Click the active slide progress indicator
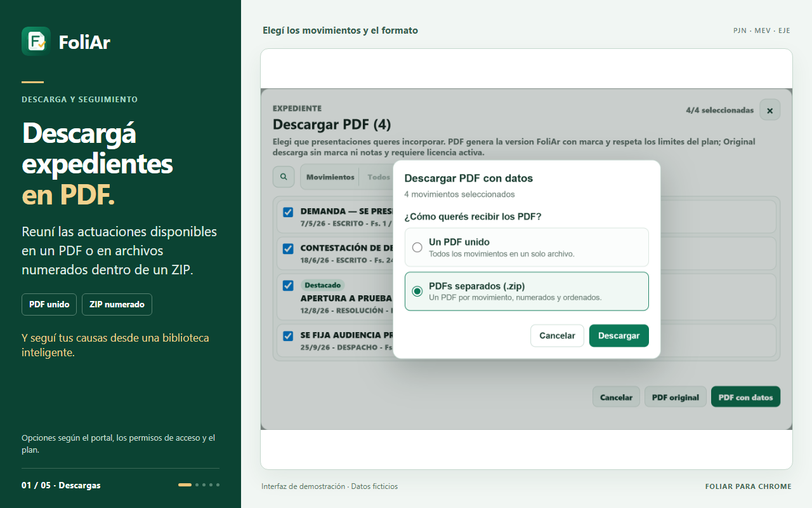Viewport: 812px width, 508px height. [x=185, y=485]
